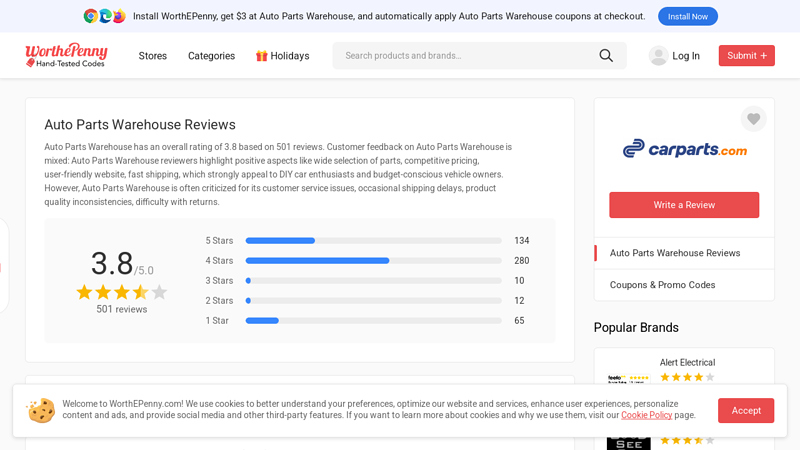Select Coupons & Promo Codes tab
Image resolution: width=800 pixels, height=450 pixels.
tap(684, 285)
